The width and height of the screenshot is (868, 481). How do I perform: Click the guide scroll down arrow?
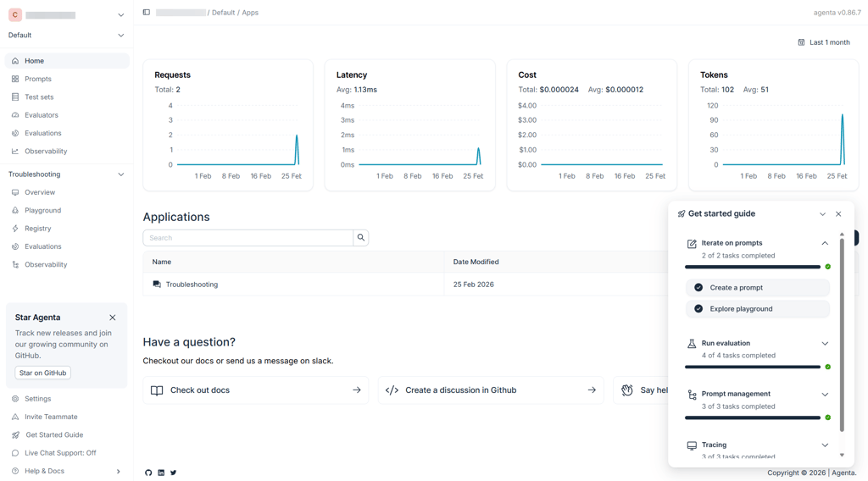pyautogui.click(x=842, y=455)
